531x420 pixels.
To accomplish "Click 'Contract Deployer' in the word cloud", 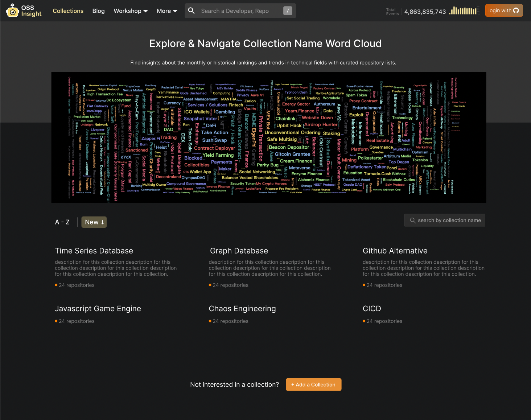I will [x=214, y=148].
